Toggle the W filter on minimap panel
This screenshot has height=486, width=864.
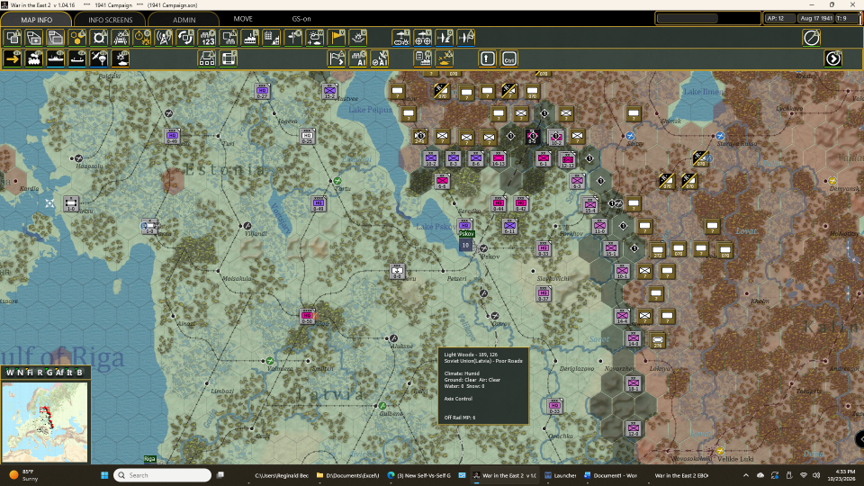pos(10,372)
